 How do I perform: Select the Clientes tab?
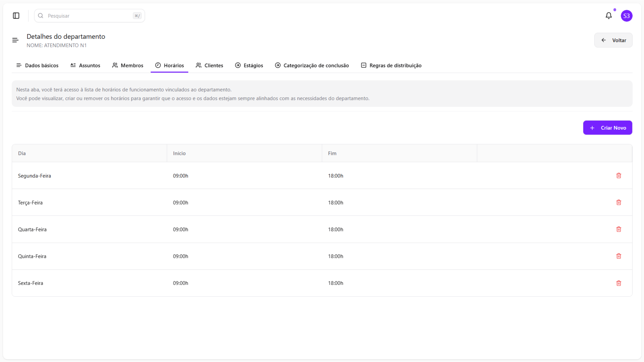point(210,65)
